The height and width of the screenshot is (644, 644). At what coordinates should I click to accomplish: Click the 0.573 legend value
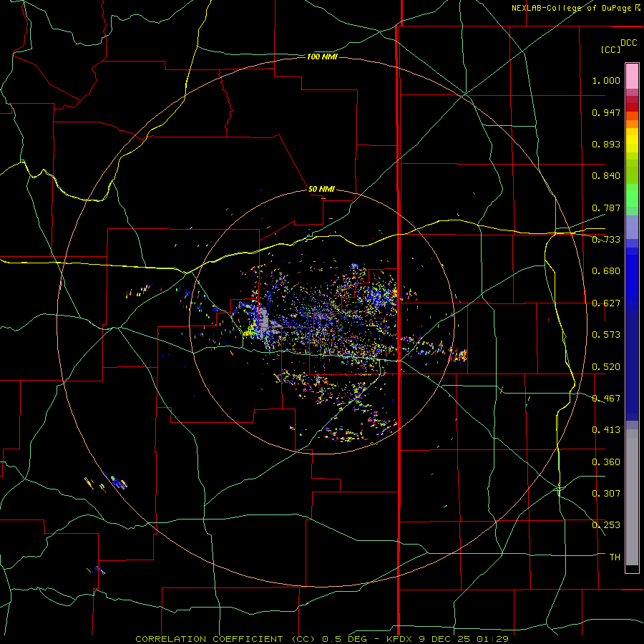[606, 335]
